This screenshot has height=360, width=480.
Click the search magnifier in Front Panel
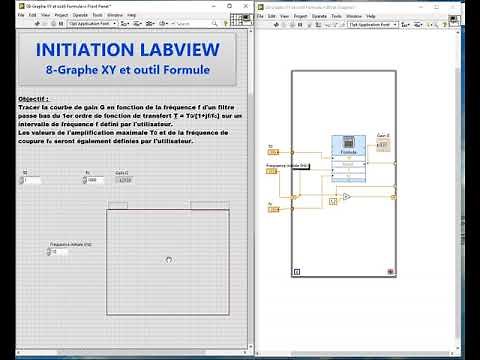tap(215, 24)
